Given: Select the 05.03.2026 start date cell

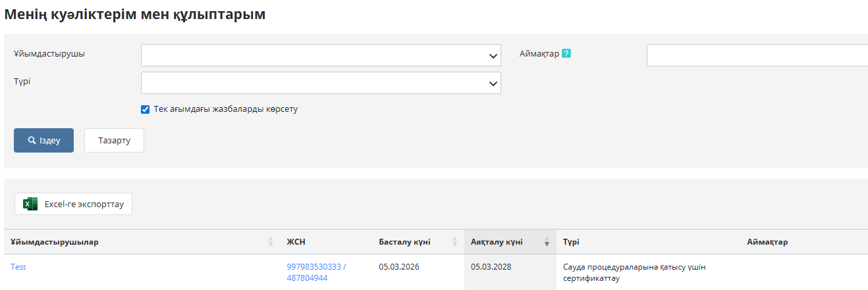Looking at the screenshot, I should pos(399,267).
